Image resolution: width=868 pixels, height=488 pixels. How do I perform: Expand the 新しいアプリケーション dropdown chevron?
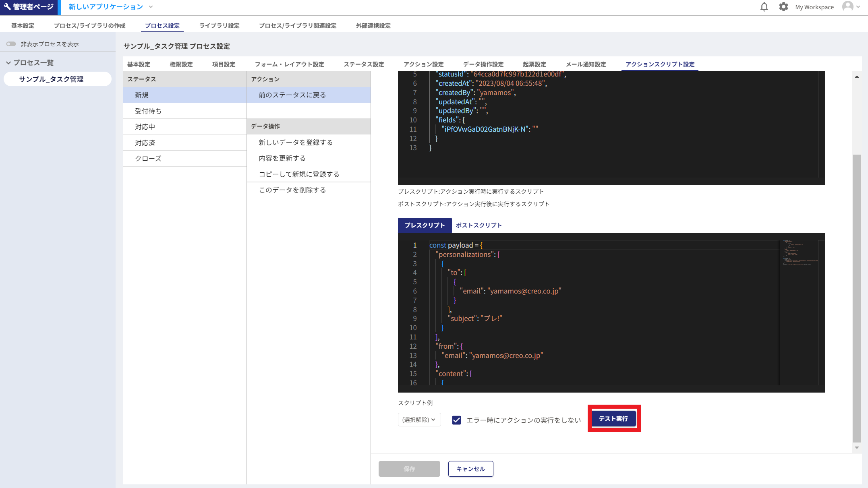click(151, 7)
